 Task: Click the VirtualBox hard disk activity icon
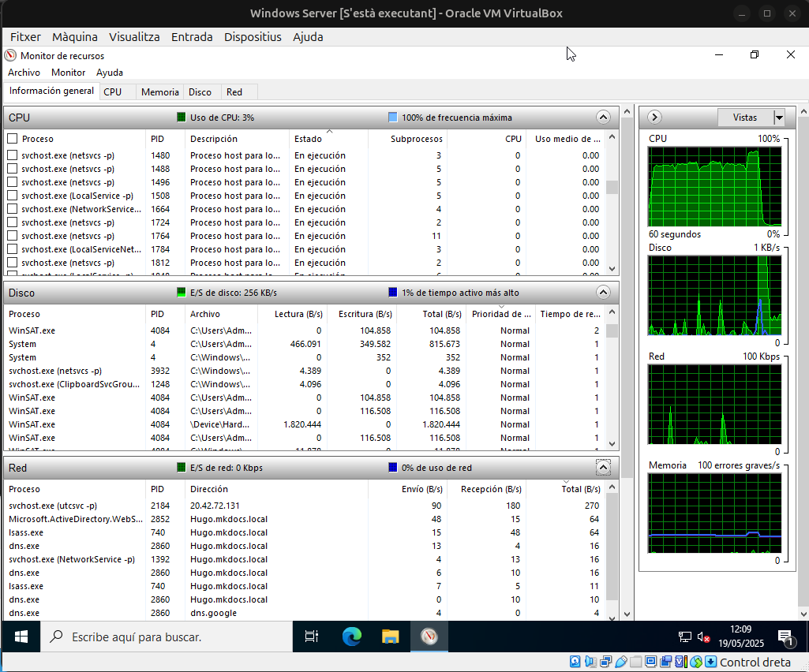pyautogui.click(x=575, y=662)
